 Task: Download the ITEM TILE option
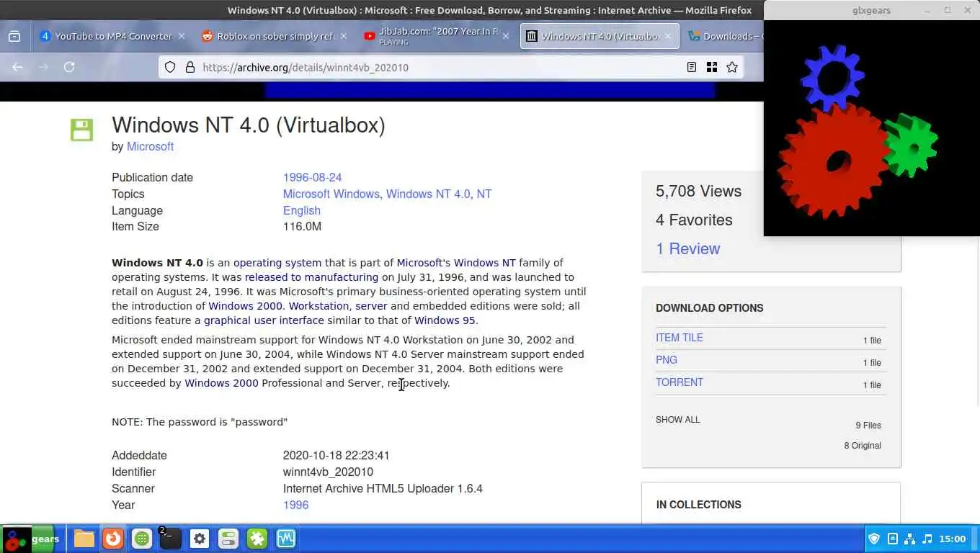pyautogui.click(x=680, y=338)
